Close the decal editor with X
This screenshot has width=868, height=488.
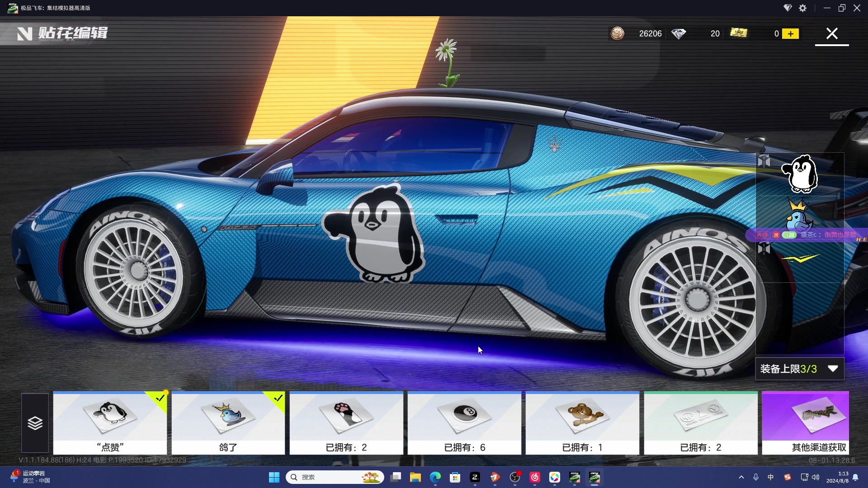coord(832,33)
